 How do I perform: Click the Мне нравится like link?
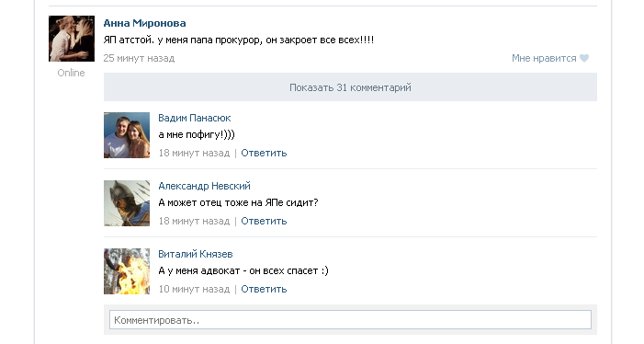[544, 58]
